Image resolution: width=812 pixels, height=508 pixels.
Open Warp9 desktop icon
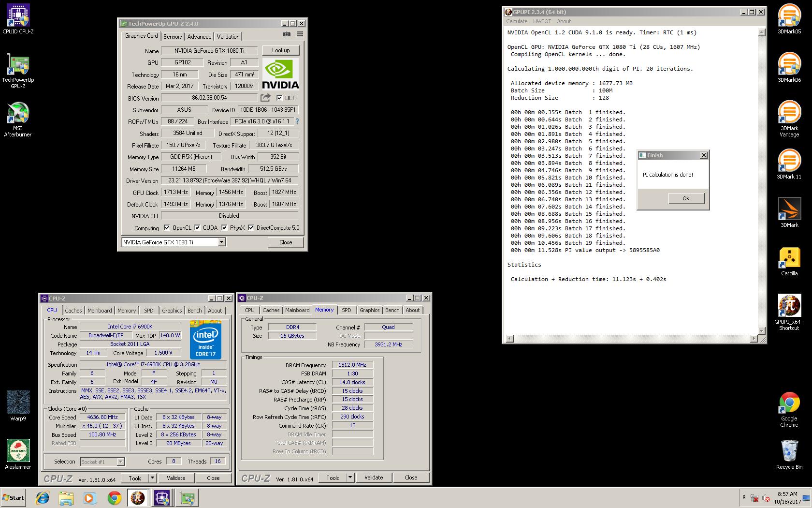(18, 406)
